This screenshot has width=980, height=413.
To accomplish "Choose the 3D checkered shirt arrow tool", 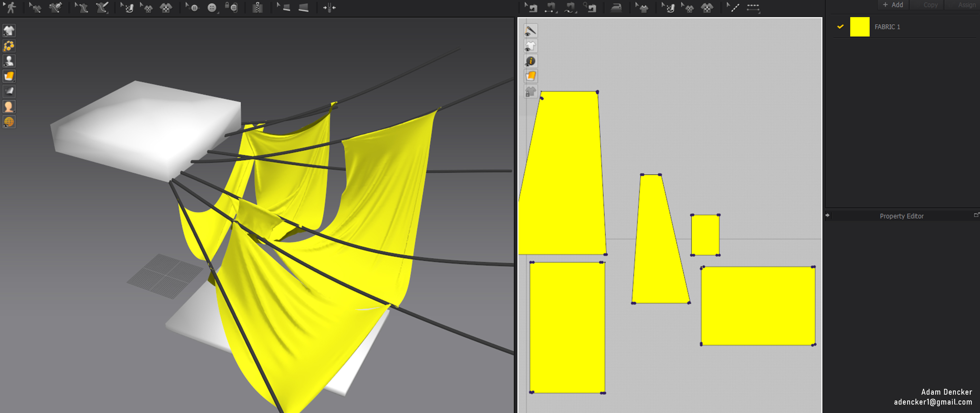I will click(146, 7).
